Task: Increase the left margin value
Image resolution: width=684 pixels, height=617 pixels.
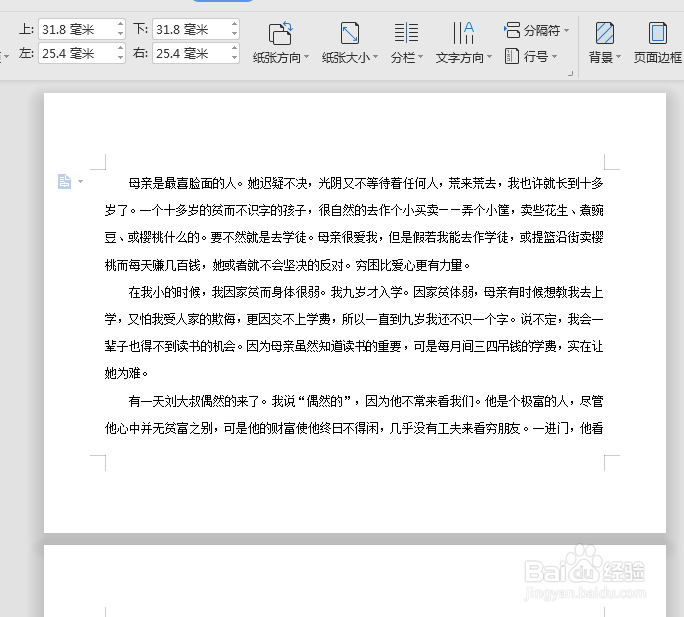Action: tap(120, 48)
